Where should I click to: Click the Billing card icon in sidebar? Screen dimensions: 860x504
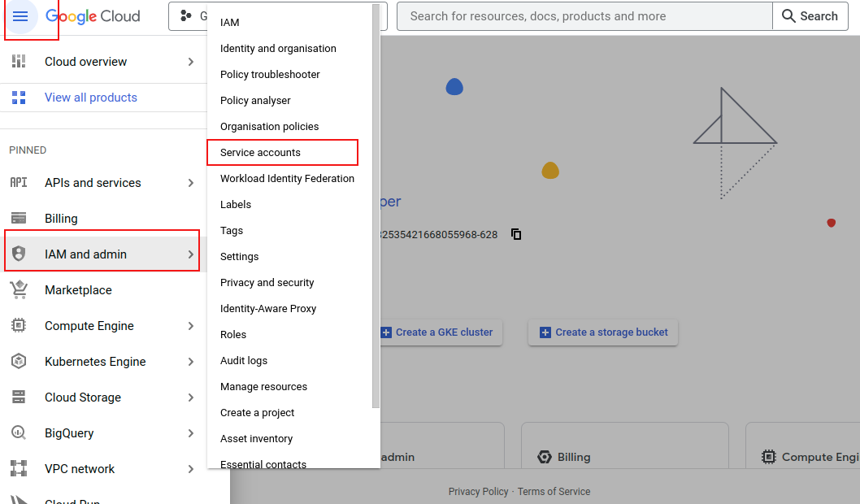19,219
